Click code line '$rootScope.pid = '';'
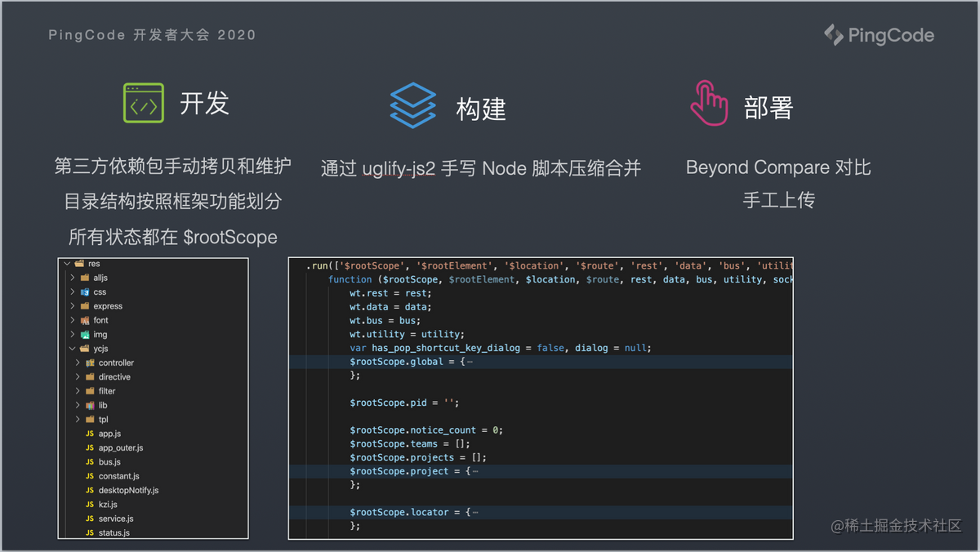 (404, 403)
